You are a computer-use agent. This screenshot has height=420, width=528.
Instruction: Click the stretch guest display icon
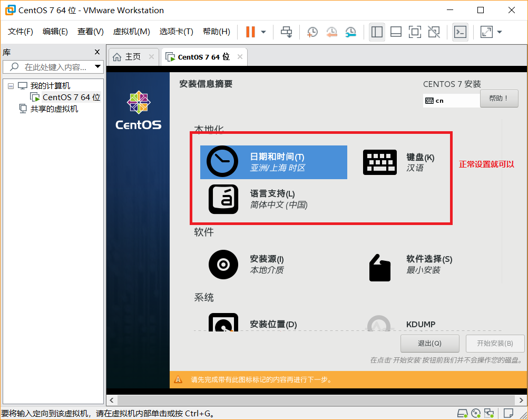(x=486, y=32)
